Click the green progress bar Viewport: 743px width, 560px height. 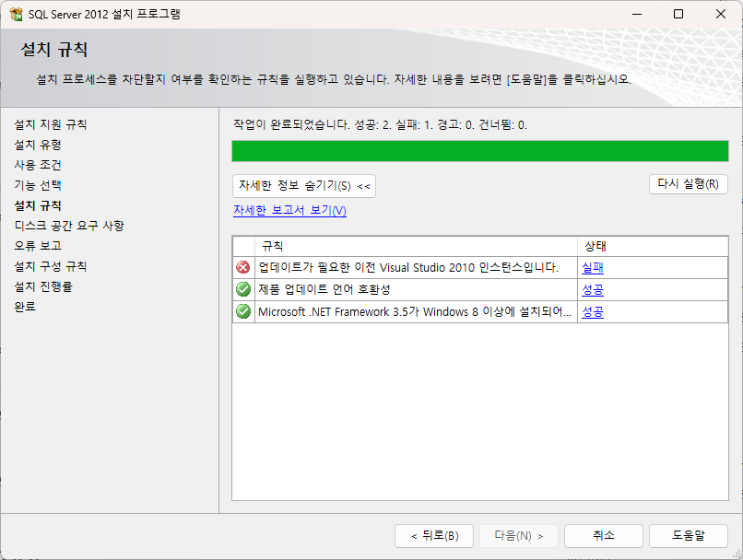pyautogui.click(x=480, y=151)
